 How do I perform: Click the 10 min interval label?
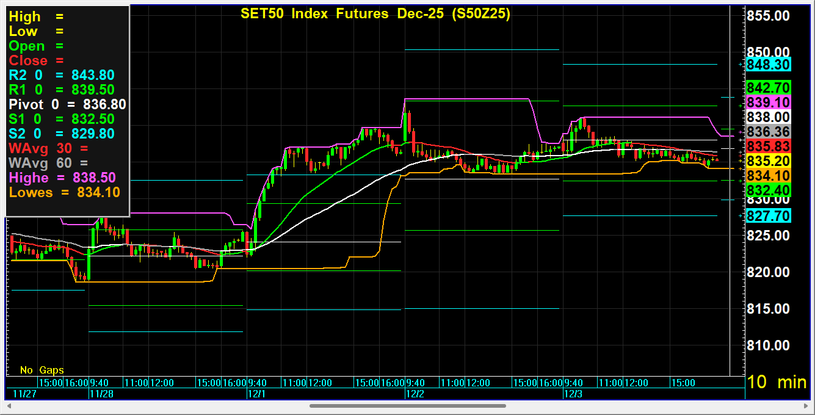tap(779, 382)
